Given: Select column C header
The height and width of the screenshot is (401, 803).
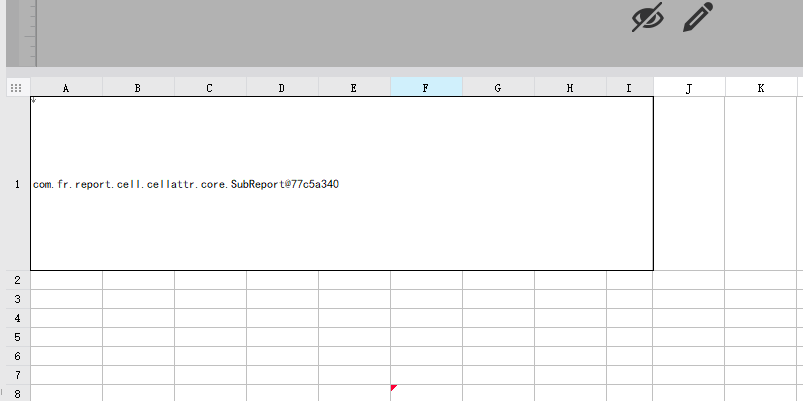Looking at the screenshot, I should [x=210, y=88].
